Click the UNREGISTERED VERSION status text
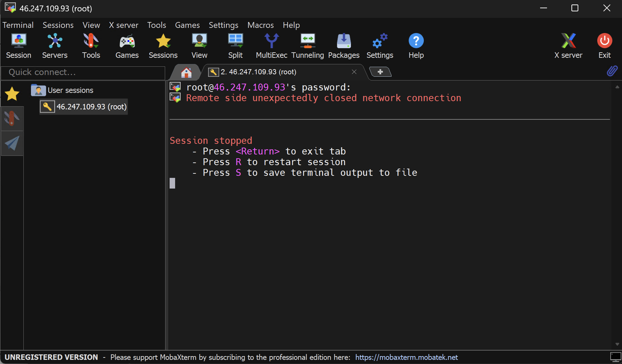Image resolution: width=622 pixels, height=364 pixels. 51,357
